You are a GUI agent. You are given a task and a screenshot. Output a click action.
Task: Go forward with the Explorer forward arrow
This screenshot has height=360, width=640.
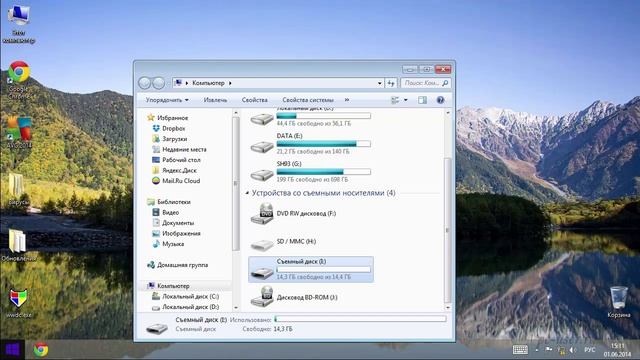[158, 83]
